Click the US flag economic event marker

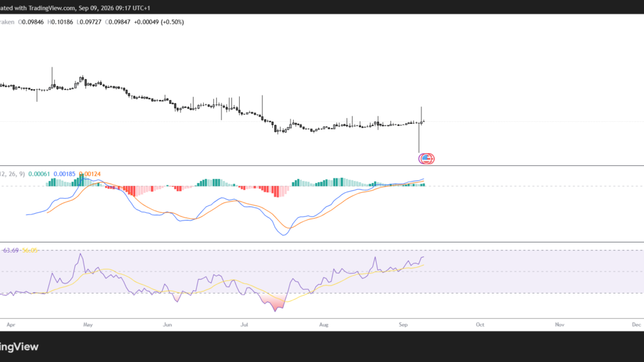tap(426, 158)
